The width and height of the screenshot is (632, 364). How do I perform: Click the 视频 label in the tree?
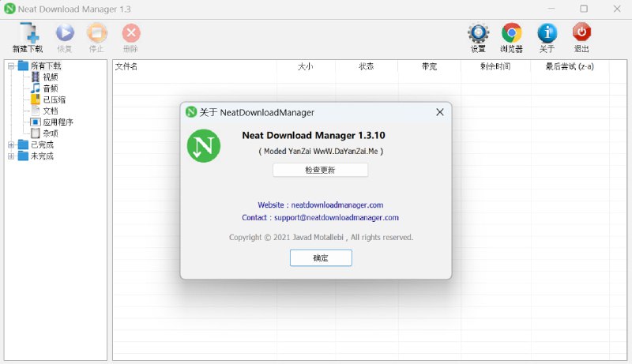(x=51, y=77)
